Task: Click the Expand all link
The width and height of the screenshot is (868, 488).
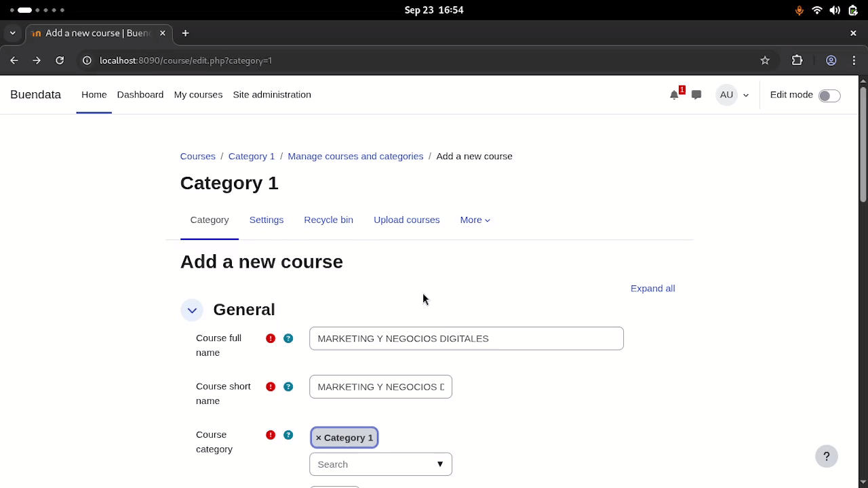Action: 652,288
